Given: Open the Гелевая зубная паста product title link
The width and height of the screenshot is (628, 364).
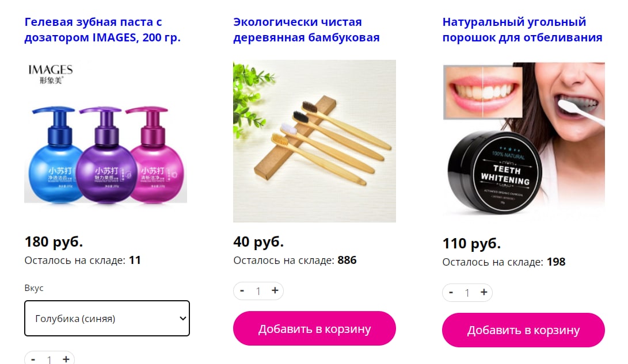Looking at the screenshot, I should (102, 29).
